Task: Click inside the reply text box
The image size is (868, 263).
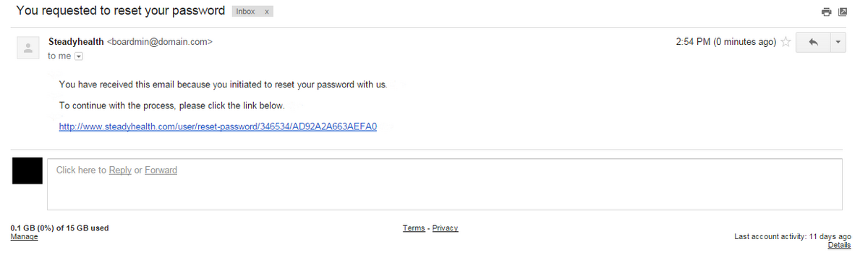Action: point(445,184)
